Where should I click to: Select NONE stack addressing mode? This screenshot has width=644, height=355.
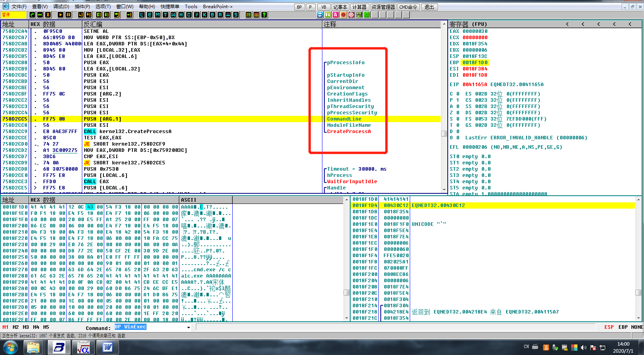637,327
